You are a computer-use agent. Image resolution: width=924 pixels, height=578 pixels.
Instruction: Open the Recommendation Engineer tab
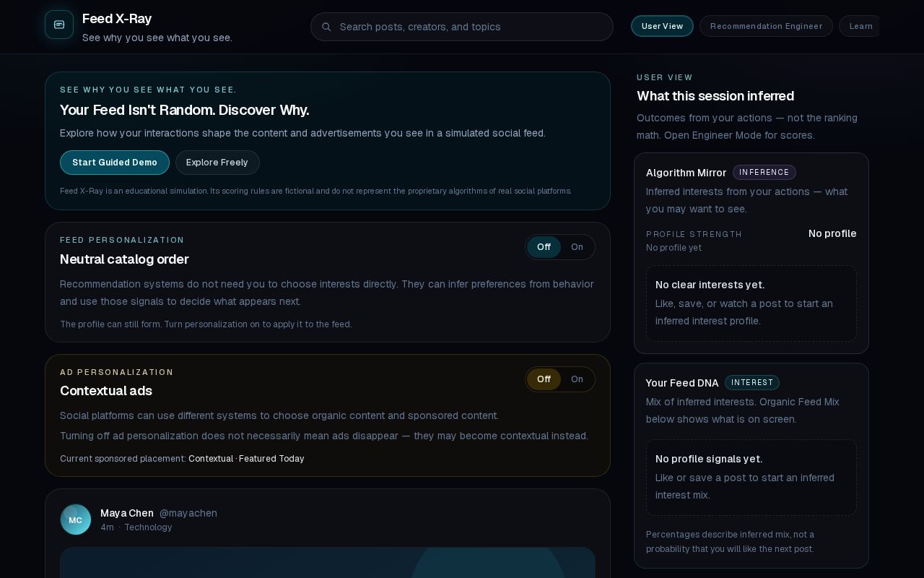[x=766, y=26]
